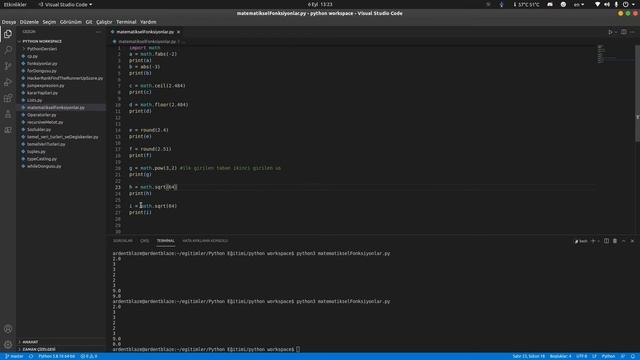Screen dimensions: 640x360
Task: Open the Accounts icon in activity bar
Action: 8,329
